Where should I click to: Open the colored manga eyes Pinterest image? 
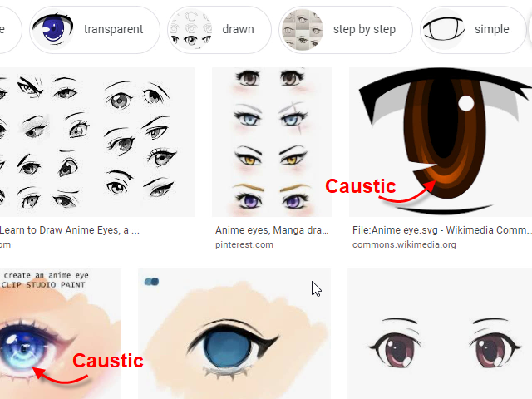pos(272,142)
